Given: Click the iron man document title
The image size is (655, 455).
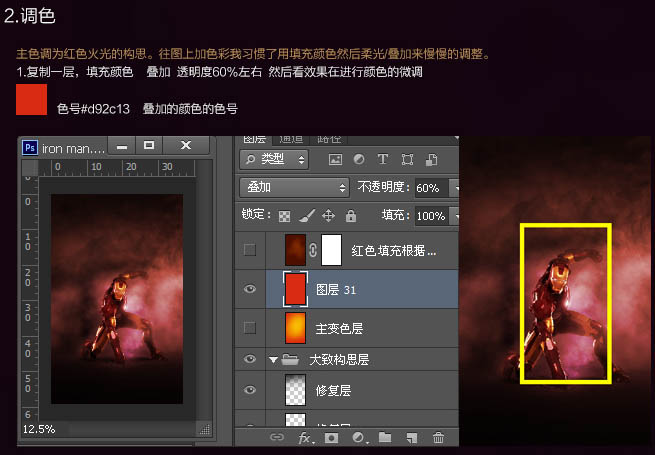Looking at the screenshot, I should pyautogui.click(x=73, y=148).
